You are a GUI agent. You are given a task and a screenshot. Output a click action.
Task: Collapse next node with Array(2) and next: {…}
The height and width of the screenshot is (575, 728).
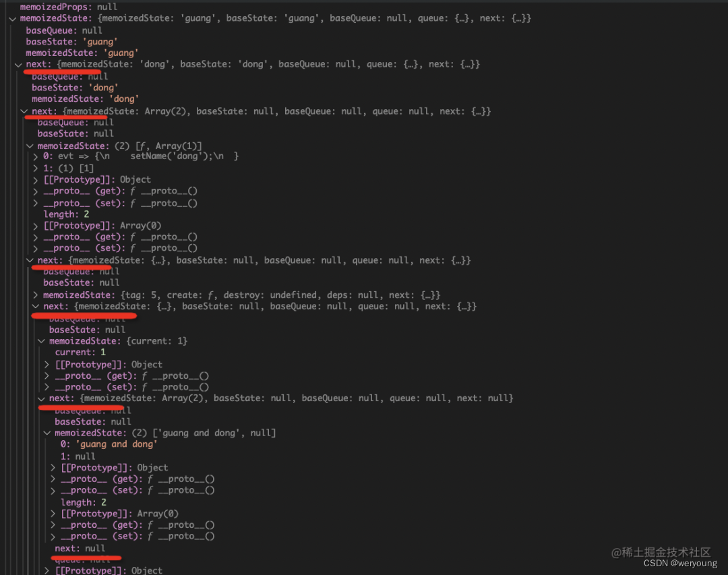click(24, 111)
